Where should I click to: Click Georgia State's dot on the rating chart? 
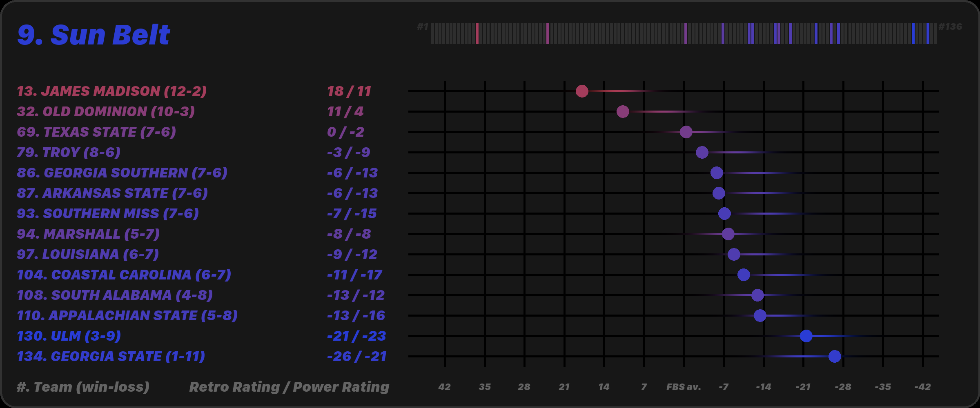[x=835, y=356]
